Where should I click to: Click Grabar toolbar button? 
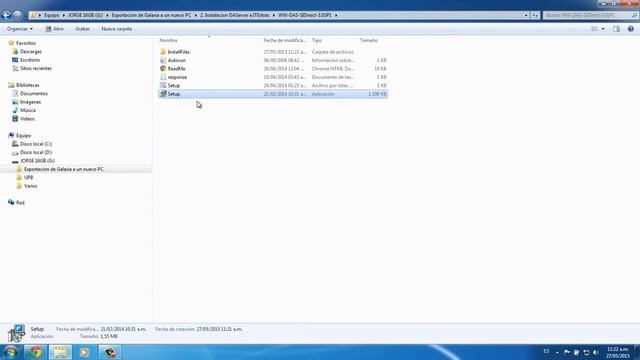point(82,29)
